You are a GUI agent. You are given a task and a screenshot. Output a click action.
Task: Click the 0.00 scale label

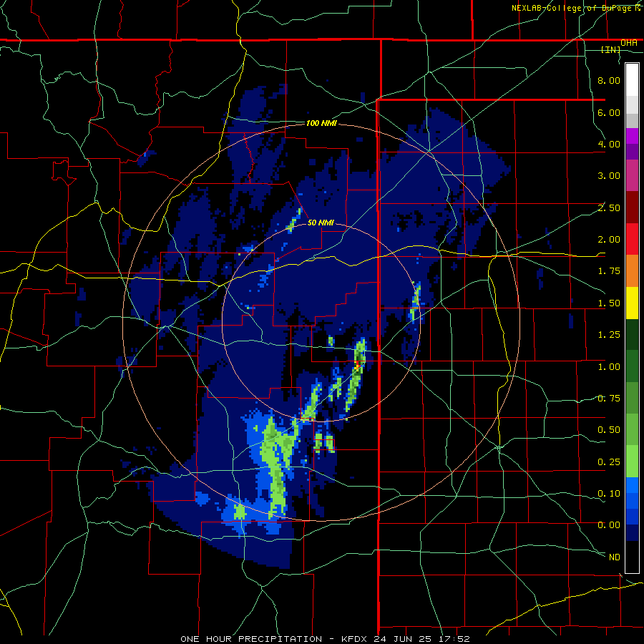click(x=609, y=525)
